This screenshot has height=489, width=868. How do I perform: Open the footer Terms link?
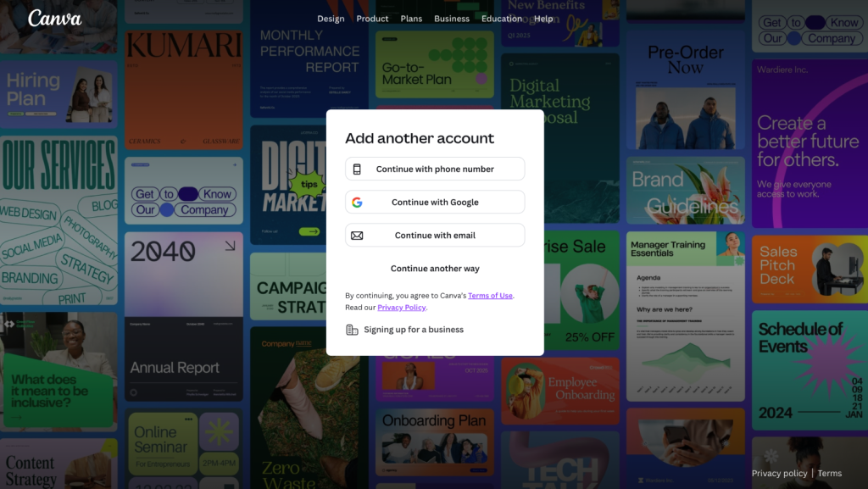(x=829, y=473)
